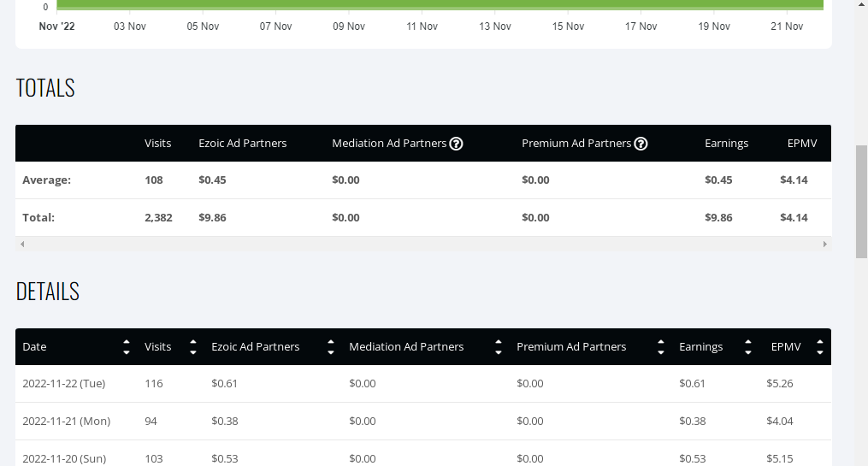868x466 pixels.
Task: Sort details table by Date arrows
Action: point(127,347)
